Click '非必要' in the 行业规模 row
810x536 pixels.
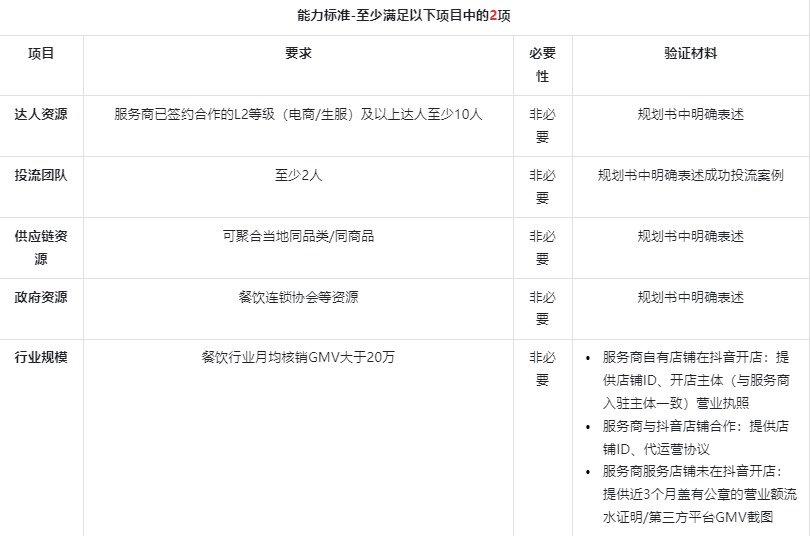(542, 369)
